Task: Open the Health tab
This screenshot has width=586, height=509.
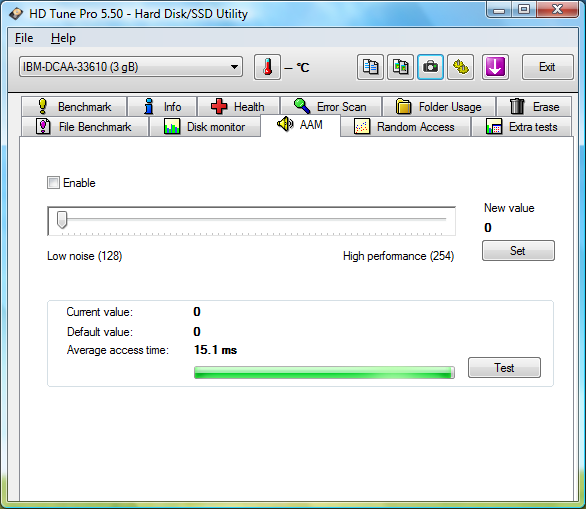Action: pyautogui.click(x=238, y=107)
